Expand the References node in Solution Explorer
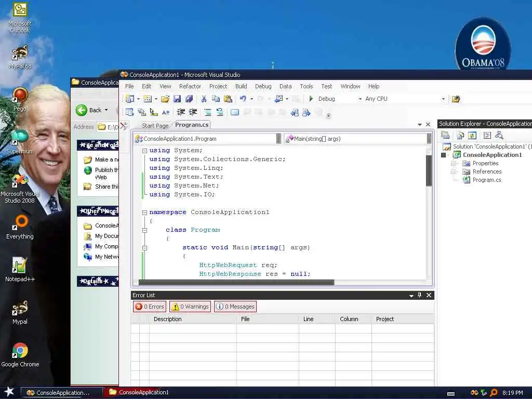 pyautogui.click(x=453, y=171)
